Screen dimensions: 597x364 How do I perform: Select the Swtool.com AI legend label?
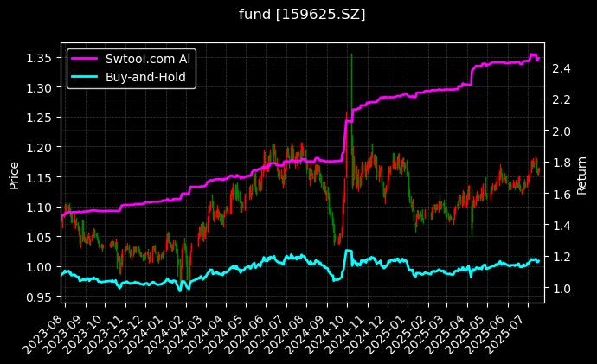pos(150,59)
